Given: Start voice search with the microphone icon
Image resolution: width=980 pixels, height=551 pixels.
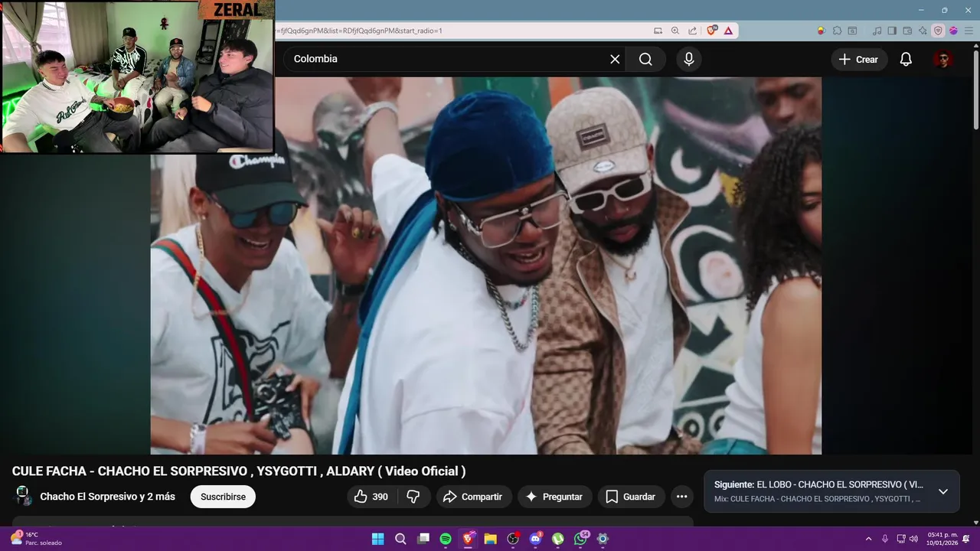Looking at the screenshot, I should click(x=689, y=59).
